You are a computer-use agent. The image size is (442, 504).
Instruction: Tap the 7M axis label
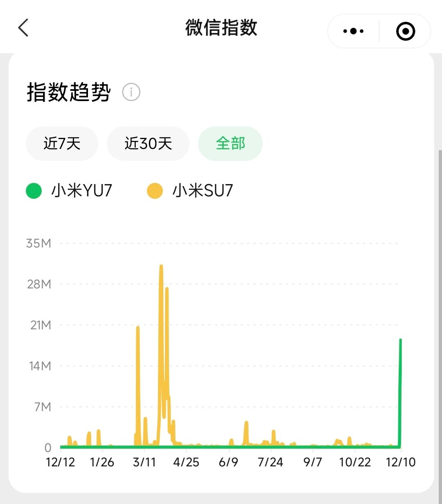(x=43, y=407)
